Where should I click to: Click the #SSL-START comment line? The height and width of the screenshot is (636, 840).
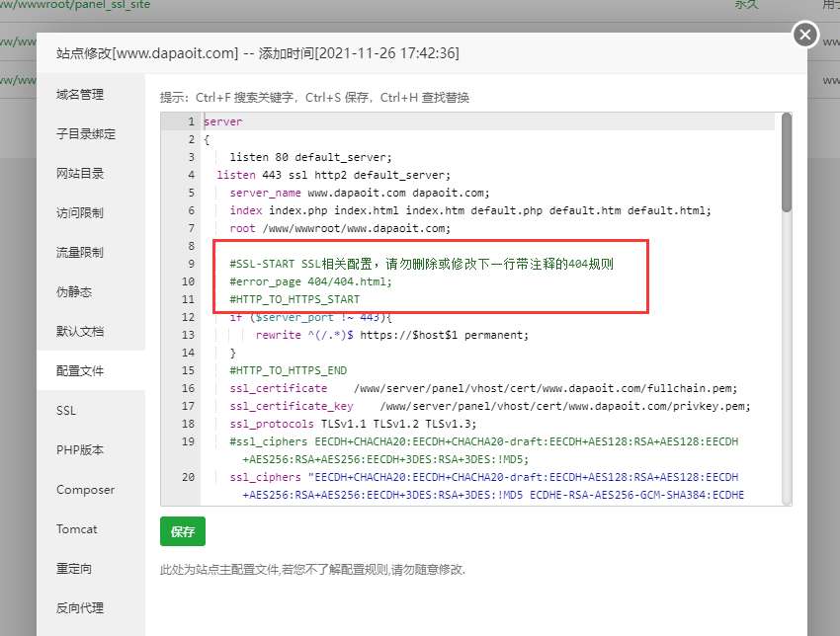click(422, 264)
